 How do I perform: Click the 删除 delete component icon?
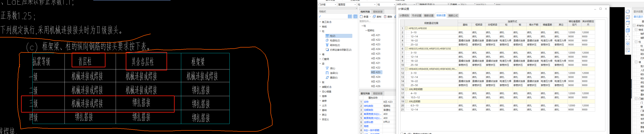385,16
